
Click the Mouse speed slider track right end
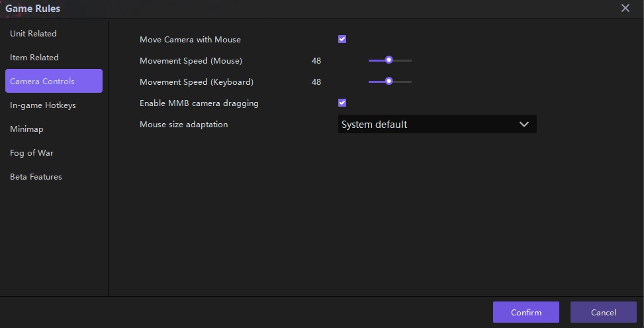click(410, 60)
